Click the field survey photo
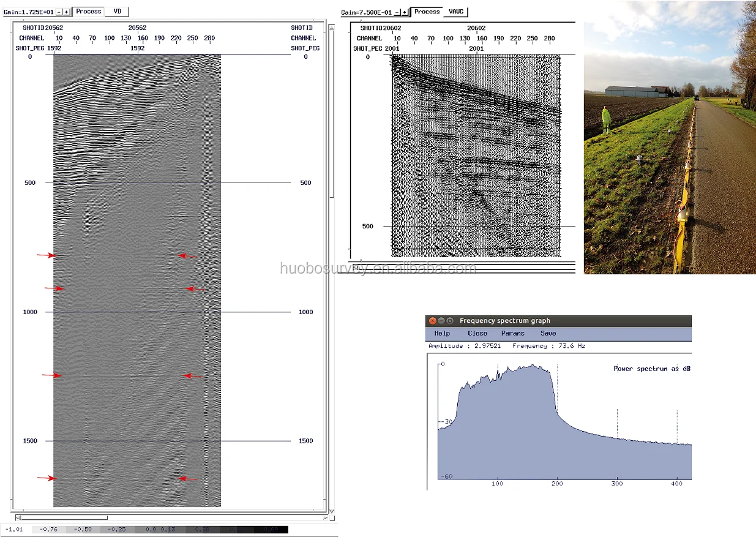 coord(670,137)
